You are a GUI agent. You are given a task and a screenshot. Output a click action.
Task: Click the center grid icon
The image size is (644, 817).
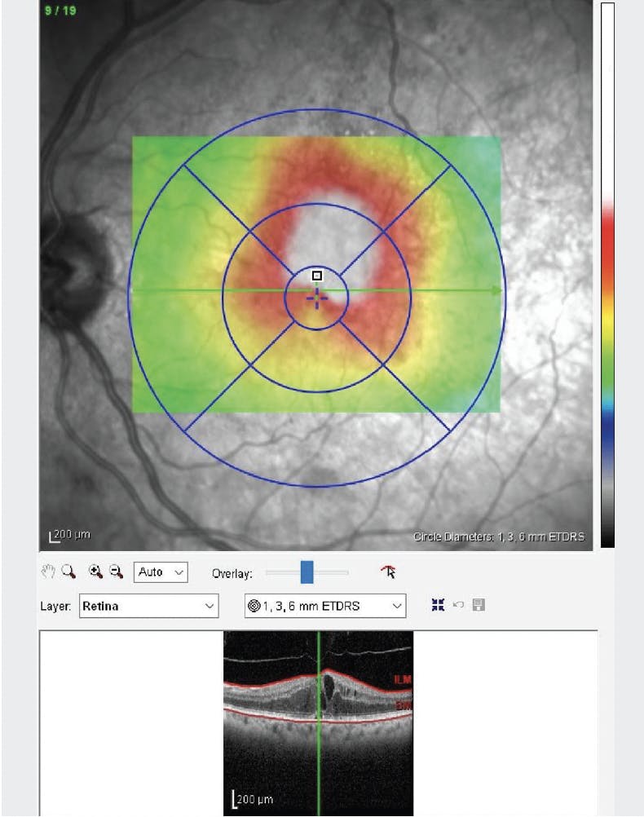pyautogui.click(x=438, y=605)
